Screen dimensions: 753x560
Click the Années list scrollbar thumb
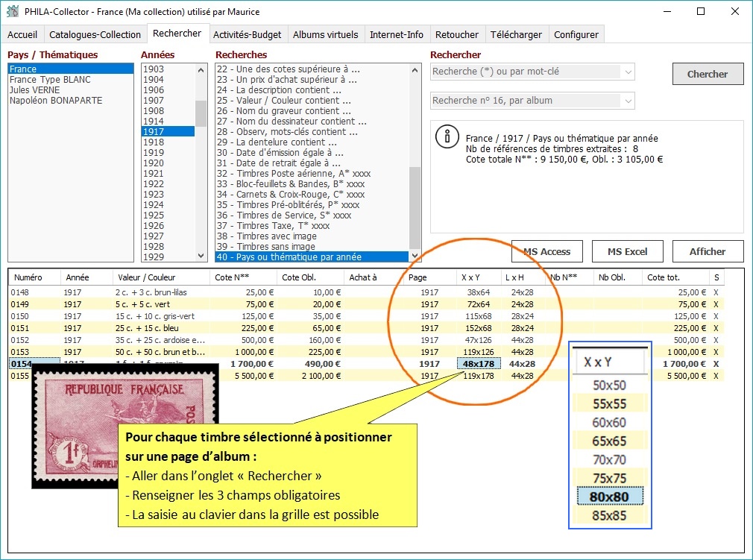[x=201, y=113]
